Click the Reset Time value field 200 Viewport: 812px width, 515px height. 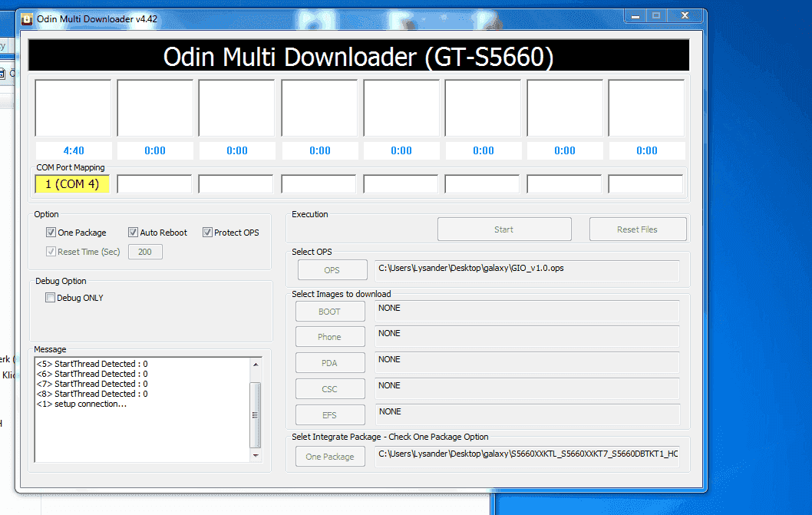click(145, 252)
